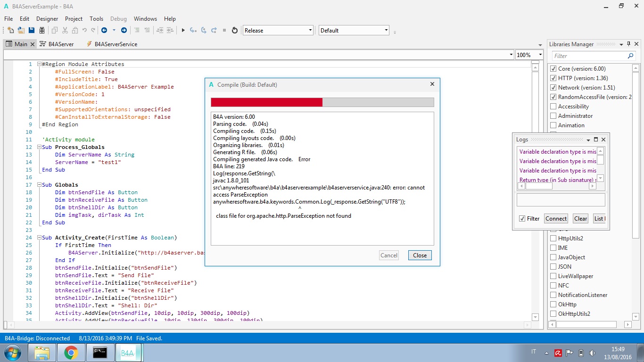Viewport: 644px width, 362px height.
Task: Open the Project menu
Action: point(74,19)
